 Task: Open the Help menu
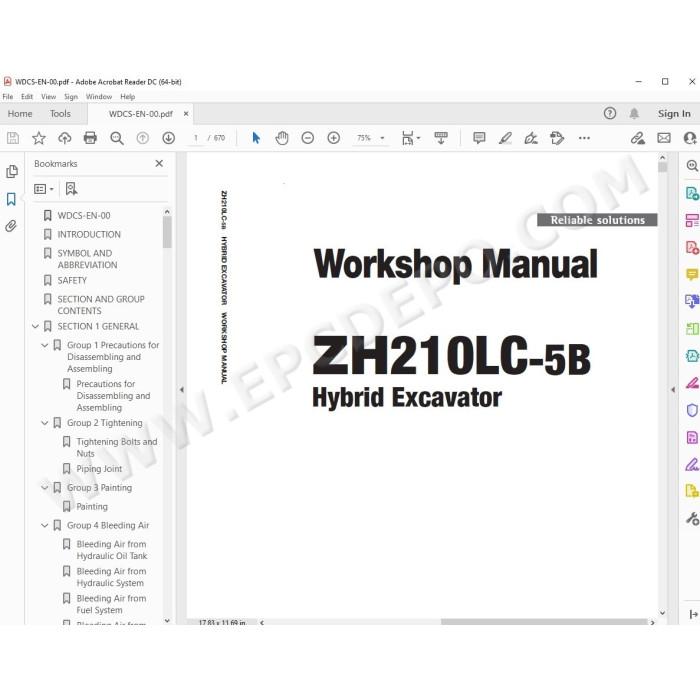(127, 96)
